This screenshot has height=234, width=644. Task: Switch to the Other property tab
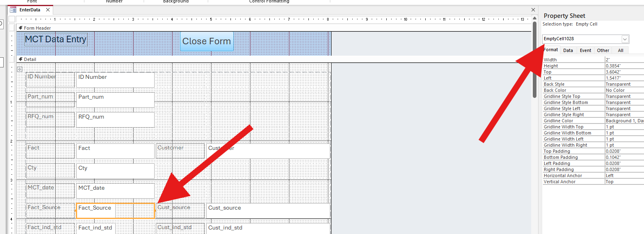click(x=603, y=50)
